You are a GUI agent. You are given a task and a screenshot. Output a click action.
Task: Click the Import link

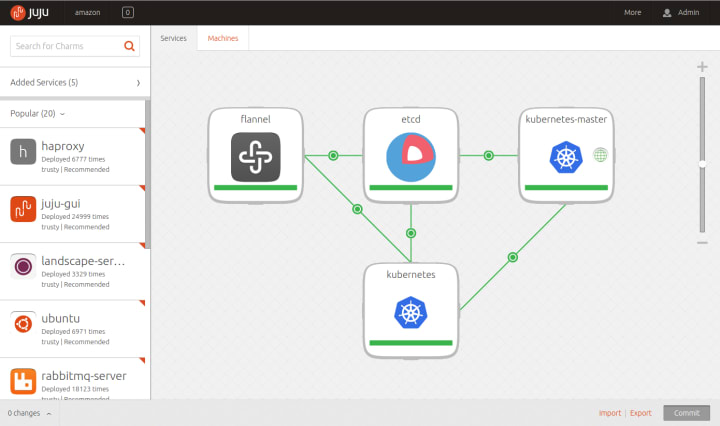(610, 413)
